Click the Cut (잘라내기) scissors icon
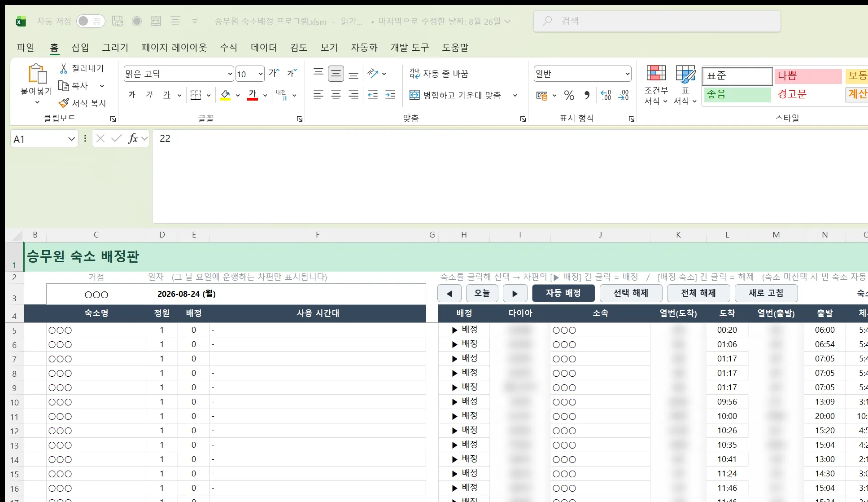Viewport: 868px width, 502px height. (64, 68)
